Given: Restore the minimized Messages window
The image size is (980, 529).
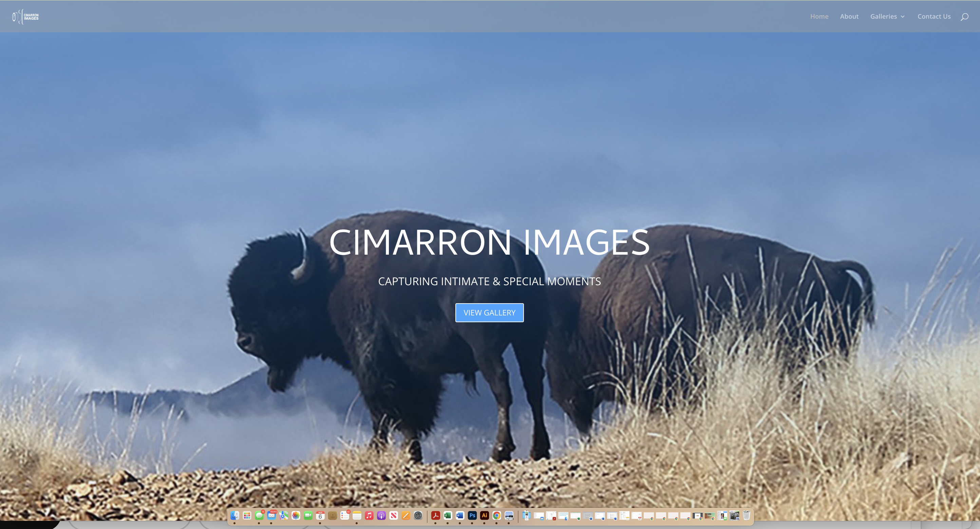Looking at the screenshot, I should (x=722, y=516).
